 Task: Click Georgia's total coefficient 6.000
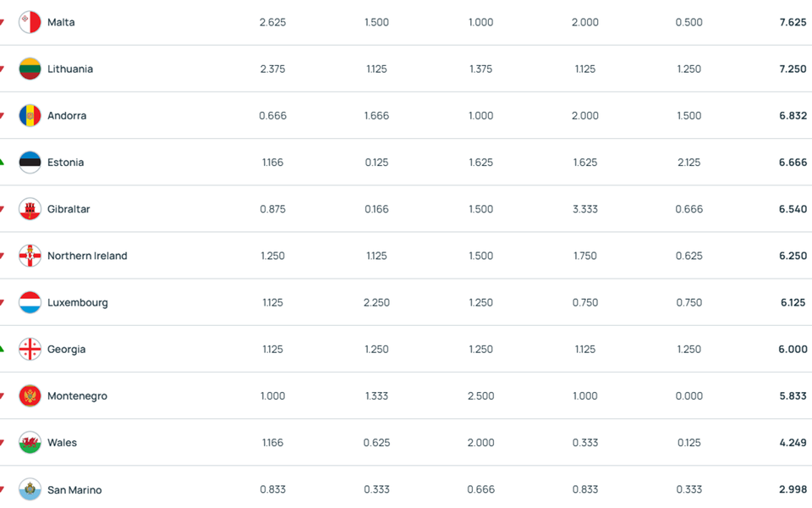(x=793, y=350)
